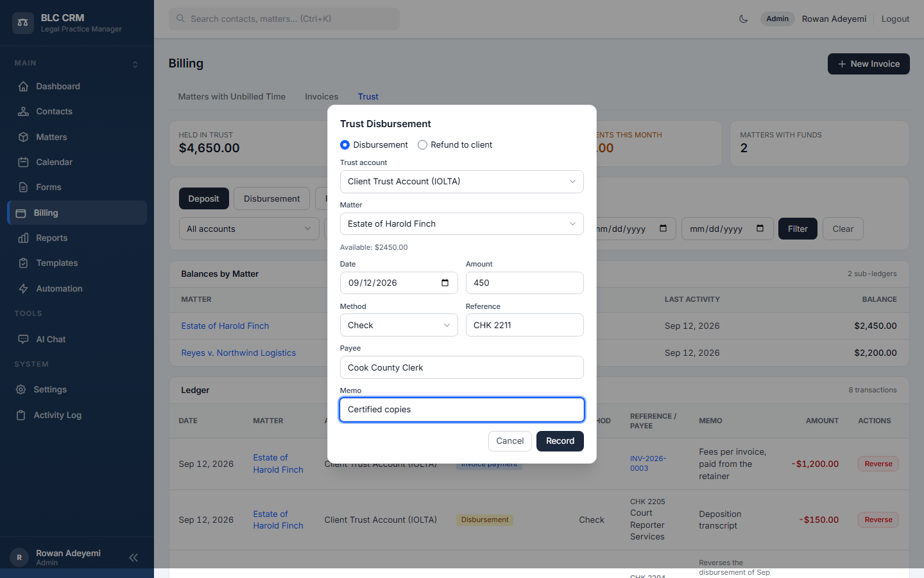Open the All accounts filter dropdown

click(x=249, y=229)
